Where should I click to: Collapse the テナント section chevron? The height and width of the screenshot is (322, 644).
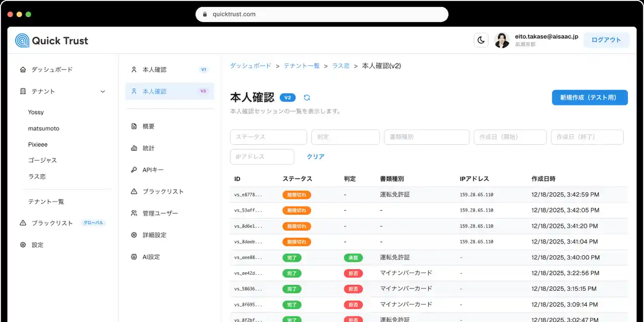point(103,92)
